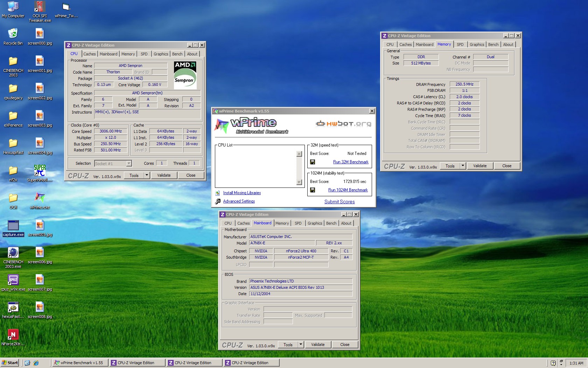The width and height of the screenshot is (588, 368).
Task: Switch to Memory tab in Mainboard window
Action: point(282,223)
